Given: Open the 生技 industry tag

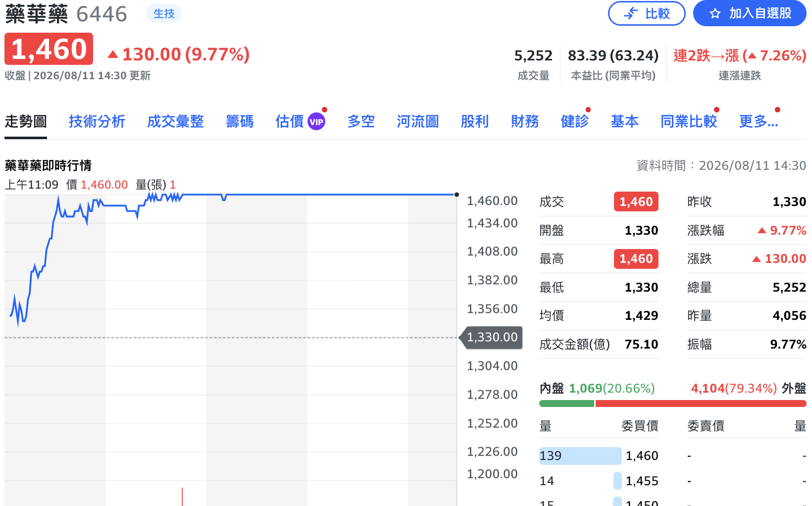Looking at the screenshot, I should click(x=164, y=13).
